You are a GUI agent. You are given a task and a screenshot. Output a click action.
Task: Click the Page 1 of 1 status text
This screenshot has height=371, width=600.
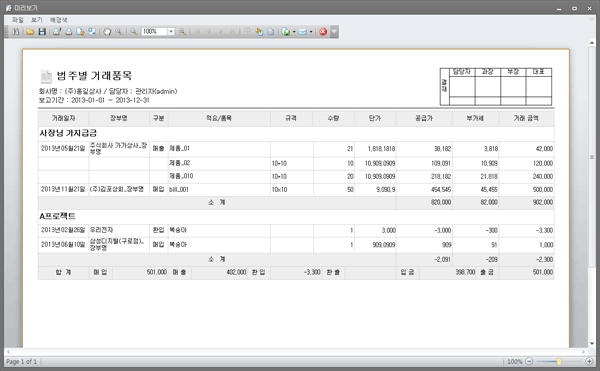point(21,361)
